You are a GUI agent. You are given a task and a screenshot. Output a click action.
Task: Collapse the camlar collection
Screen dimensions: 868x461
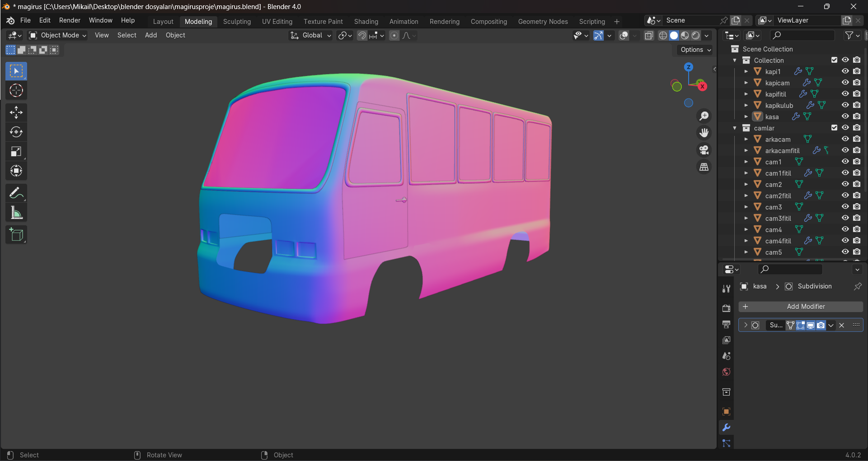[x=735, y=128]
